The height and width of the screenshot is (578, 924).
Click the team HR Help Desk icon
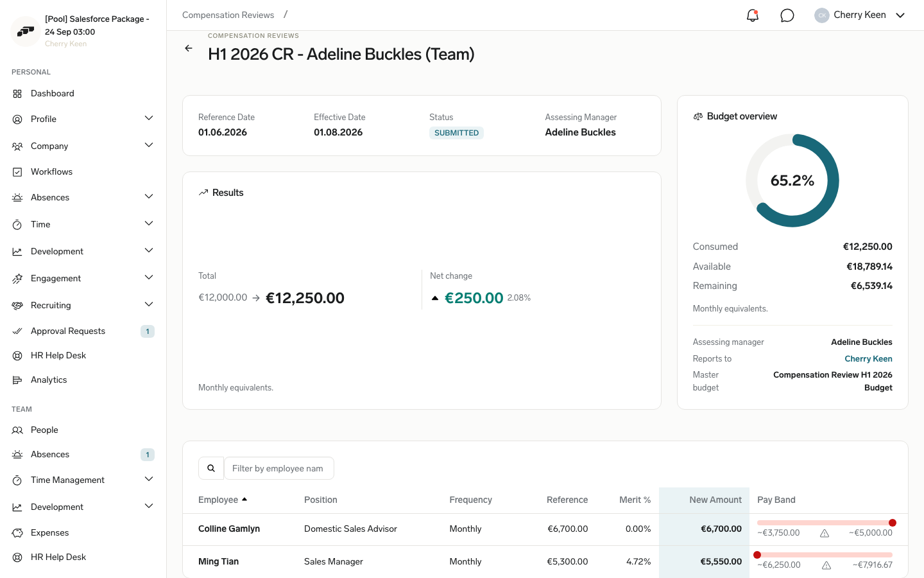coord(17,557)
